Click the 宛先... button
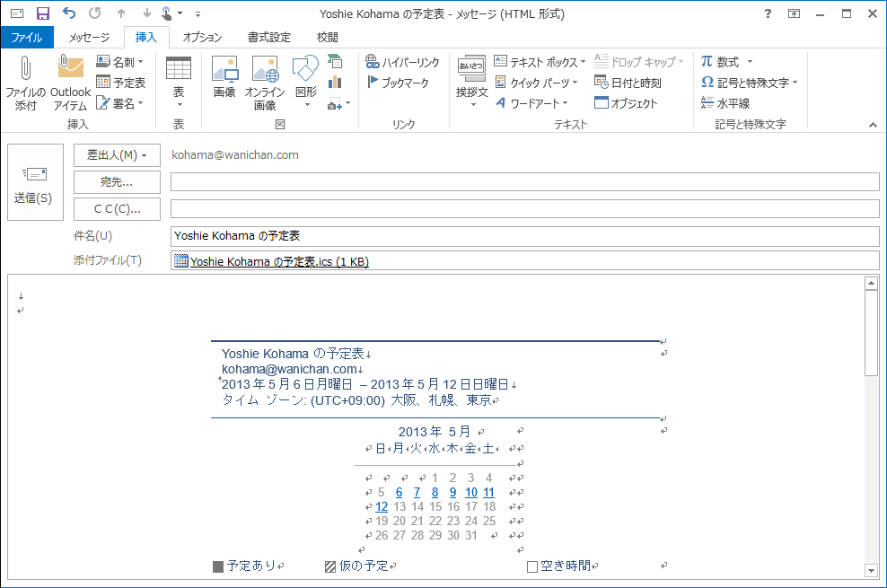Viewport: 887px width, 588px height. click(117, 182)
